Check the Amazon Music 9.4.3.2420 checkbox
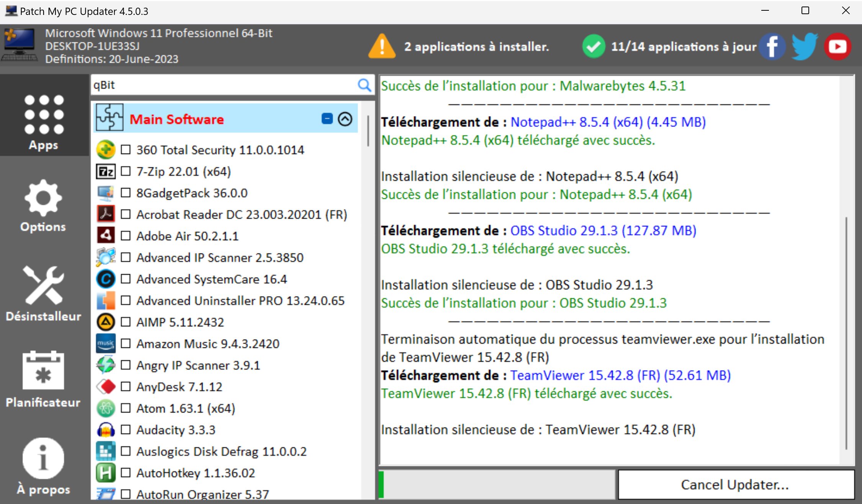 tap(126, 343)
